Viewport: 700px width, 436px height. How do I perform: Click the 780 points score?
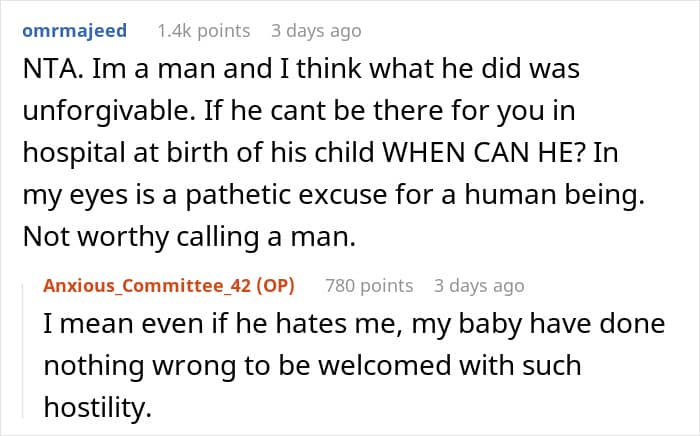[x=369, y=285]
